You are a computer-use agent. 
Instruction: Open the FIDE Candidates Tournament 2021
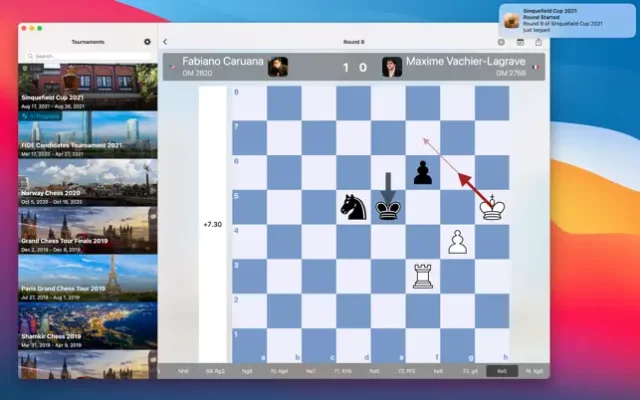click(x=88, y=134)
